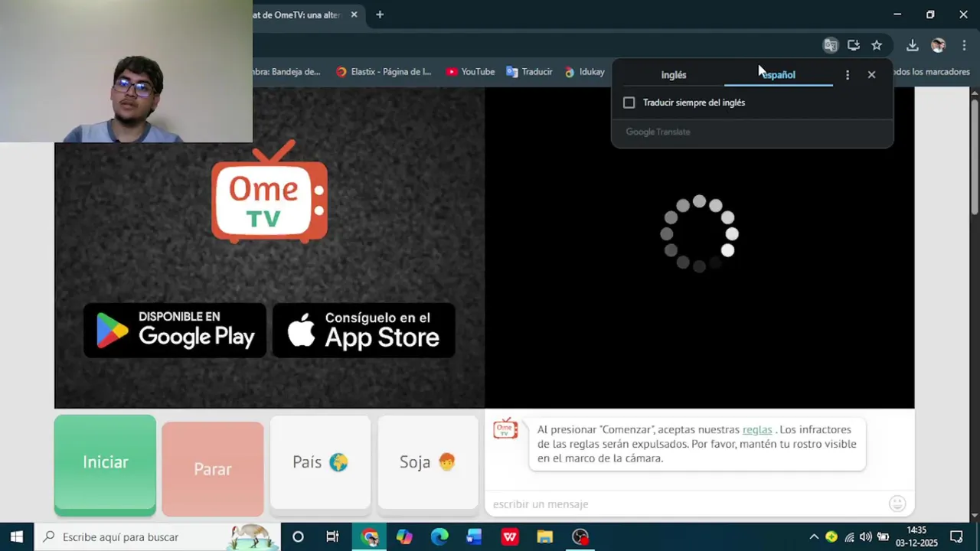Image resolution: width=980 pixels, height=551 pixels.
Task: Open Chrome downloads icon
Action: tap(913, 45)
